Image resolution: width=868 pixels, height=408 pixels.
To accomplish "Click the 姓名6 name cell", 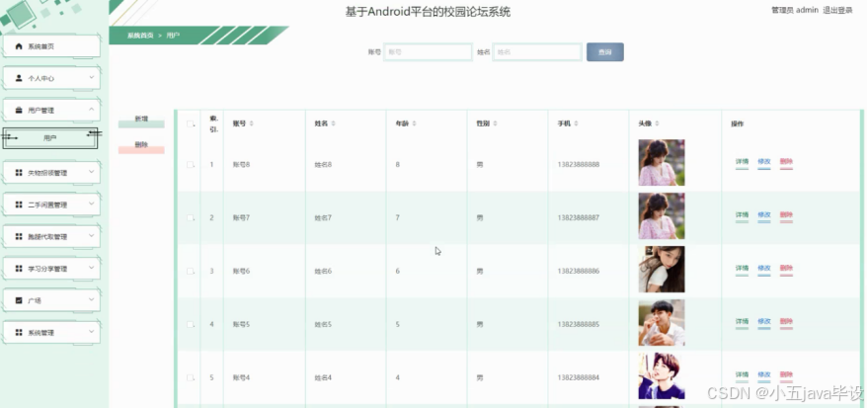I will point(323,272).
